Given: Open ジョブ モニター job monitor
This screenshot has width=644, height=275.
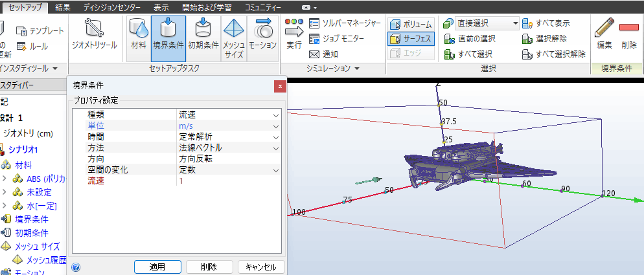Looking at the screenshot, I should [336, 39].
